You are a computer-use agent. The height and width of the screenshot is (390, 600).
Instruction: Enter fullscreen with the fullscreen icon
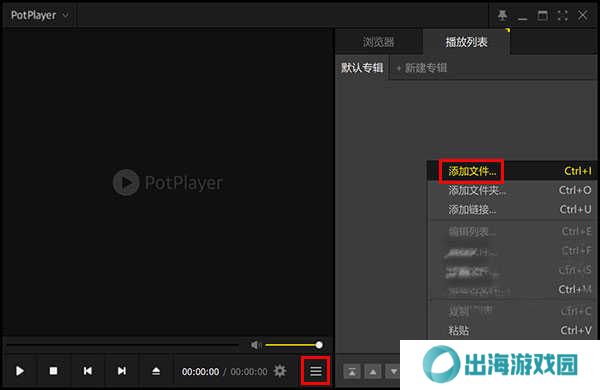click(562, 15)
